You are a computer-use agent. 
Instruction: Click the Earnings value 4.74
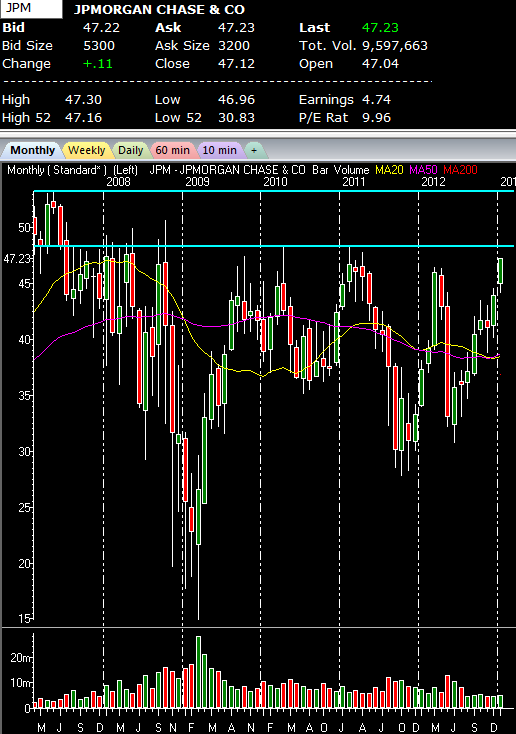click(376, 100)
